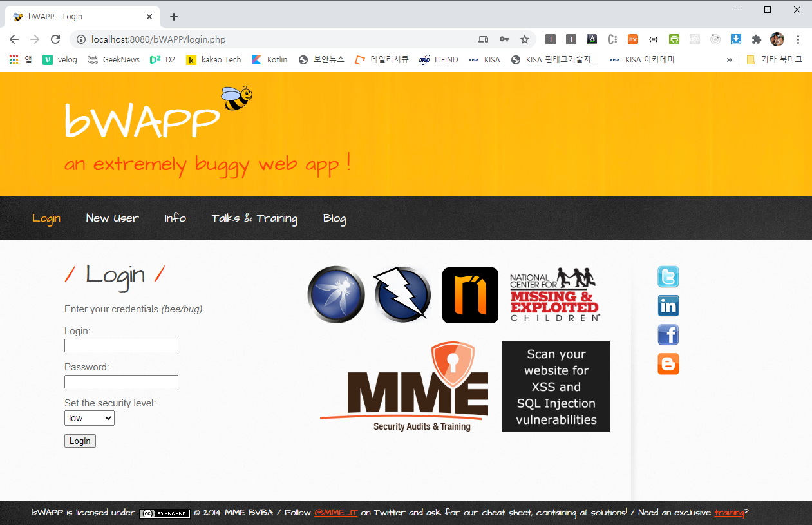Click the address bar URL
The height and width of the screenshot is (525, 812).
(x=158, y=39)
